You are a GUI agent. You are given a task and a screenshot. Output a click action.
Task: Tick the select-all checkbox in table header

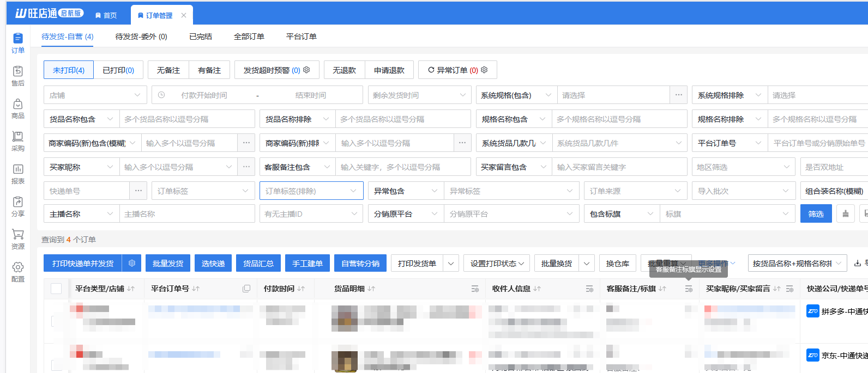click(x=56, y=289)
